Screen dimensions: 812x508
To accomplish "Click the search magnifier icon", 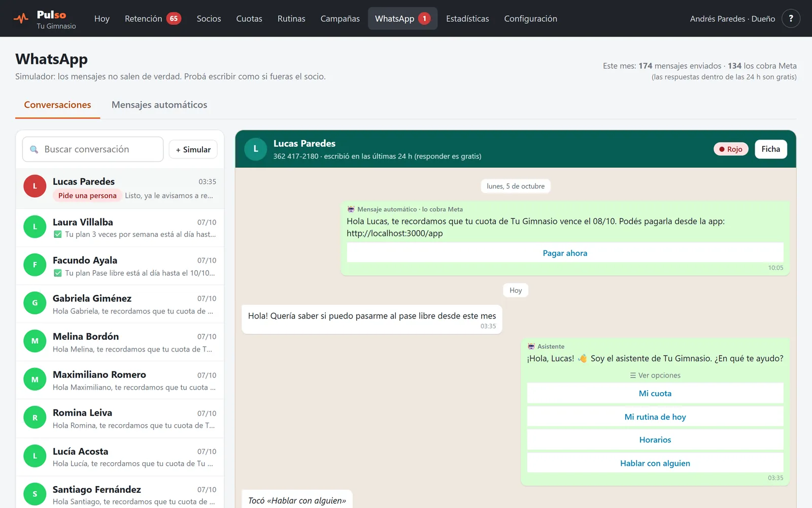I will 34,149.
